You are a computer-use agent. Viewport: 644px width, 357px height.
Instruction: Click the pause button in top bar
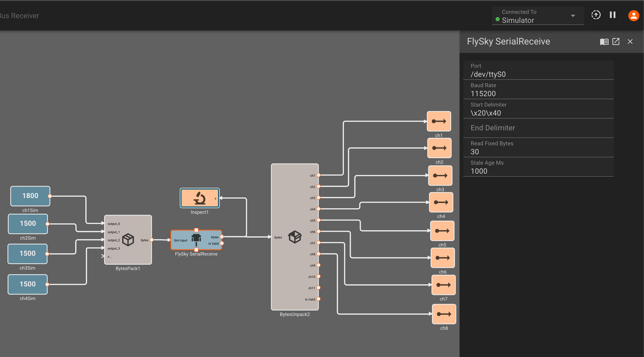612,15
